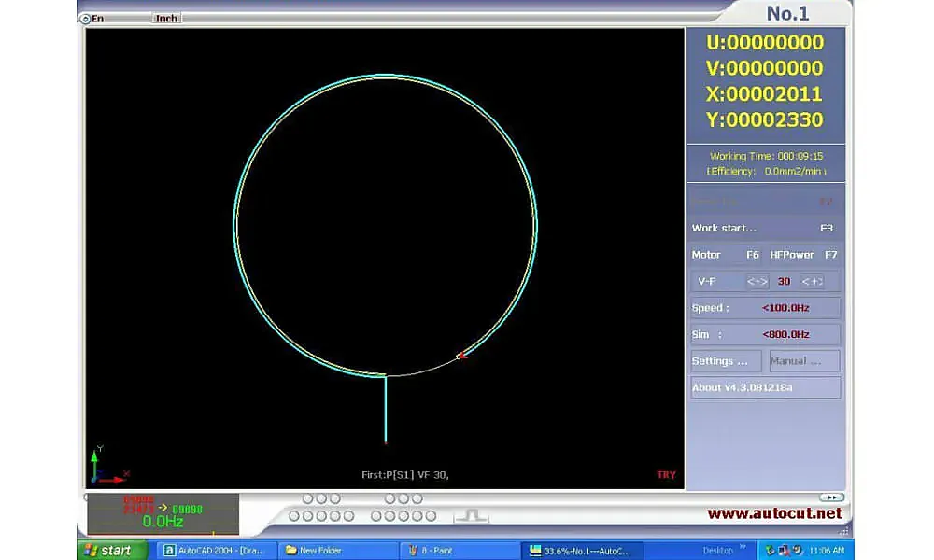Click the Y:00002330 coordinate readout

click(x=764, y=119)
